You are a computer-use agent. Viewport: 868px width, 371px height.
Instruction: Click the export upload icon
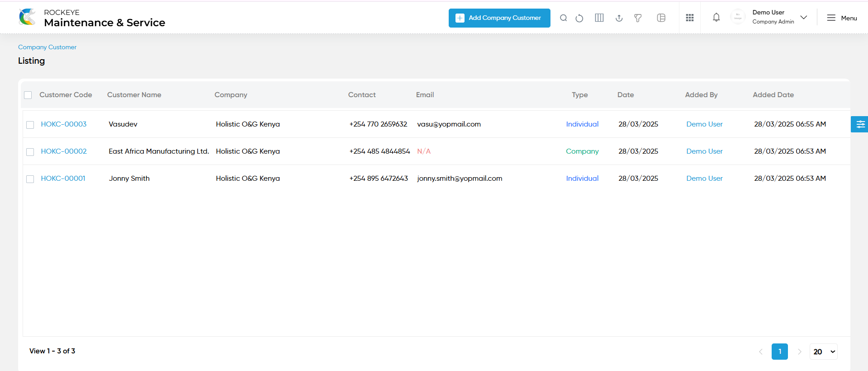point(619,18)
